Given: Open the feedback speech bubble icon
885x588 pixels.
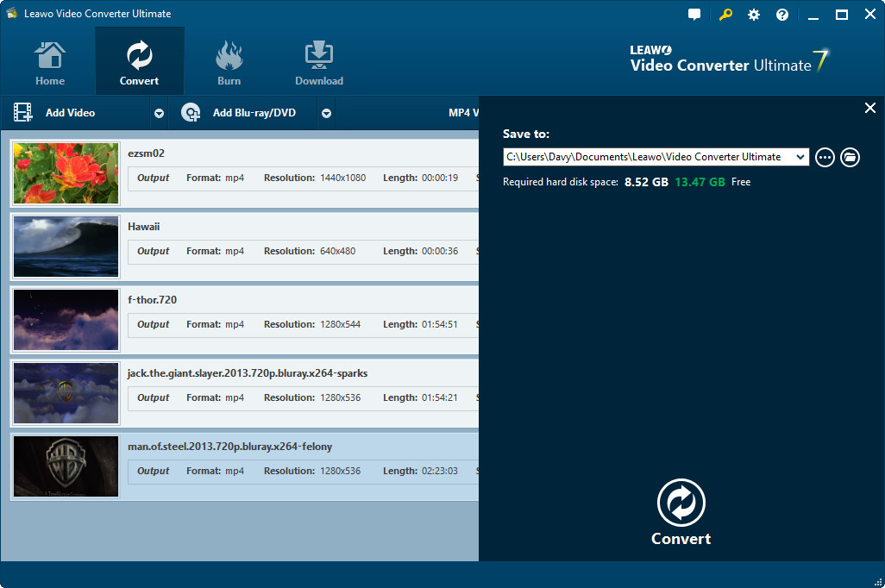Looking at the screenshot, I should point(694,15).
